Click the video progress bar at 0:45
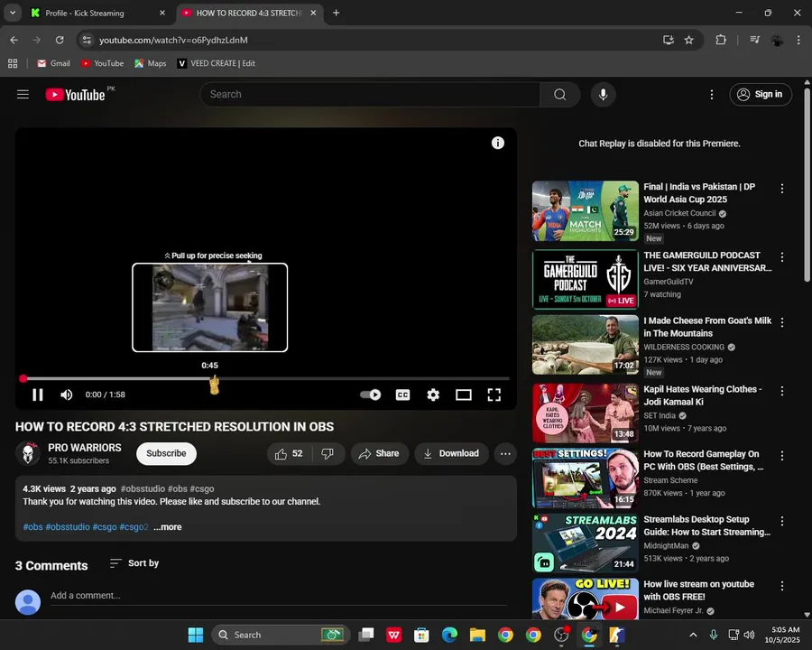812x650 pixels. (209, 379)
